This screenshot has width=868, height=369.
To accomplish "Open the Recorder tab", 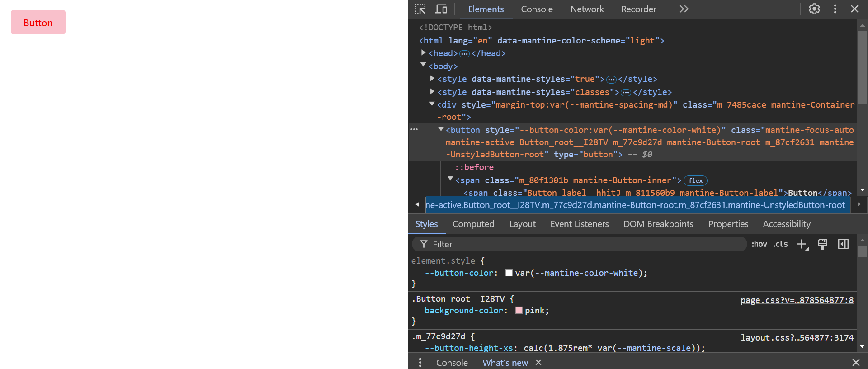I will (x=638, y=9).
